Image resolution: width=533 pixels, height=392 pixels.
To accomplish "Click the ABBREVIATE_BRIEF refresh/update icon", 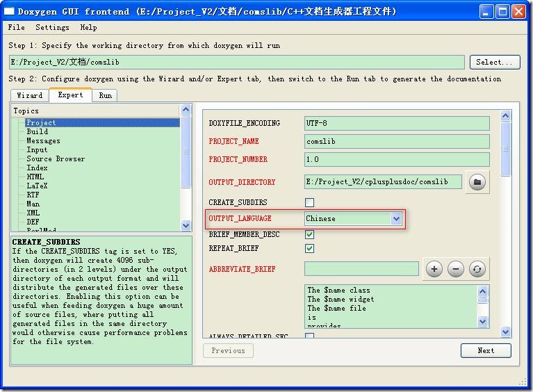I will click(477, 269).
